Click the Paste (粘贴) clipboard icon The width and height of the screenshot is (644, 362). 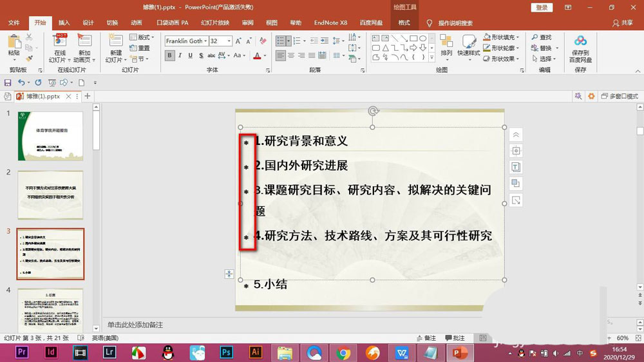click(x=14, y=41)
